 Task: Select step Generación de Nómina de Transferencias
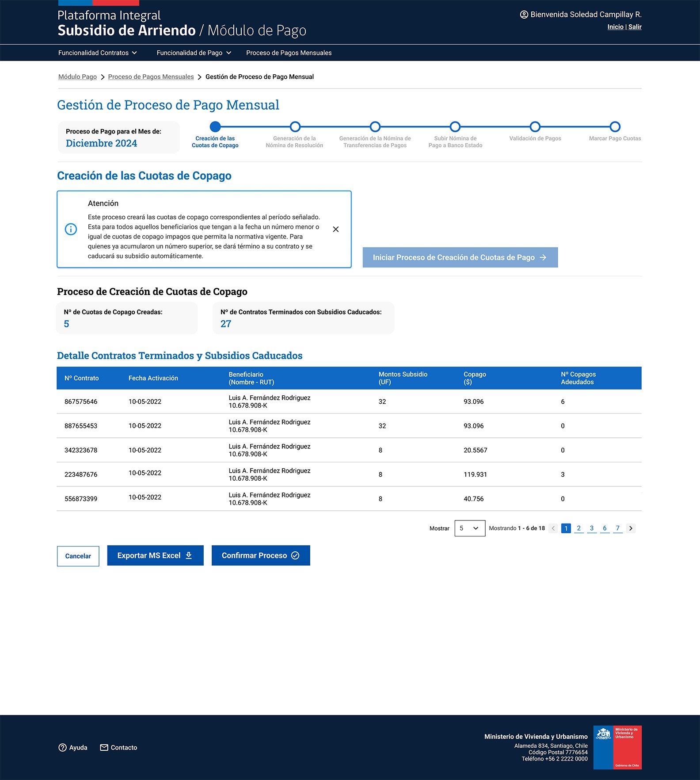(375, 127)
